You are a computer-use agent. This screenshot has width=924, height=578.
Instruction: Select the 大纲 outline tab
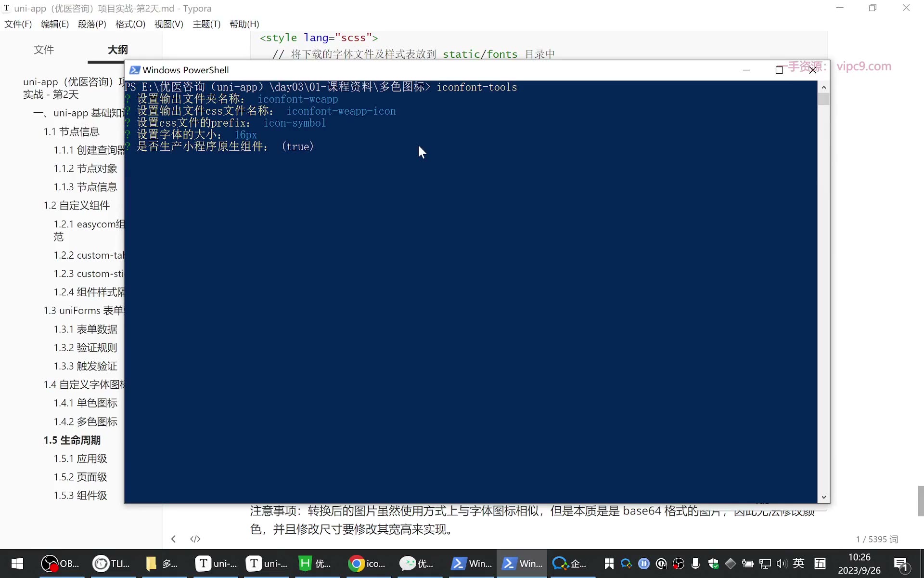pos(118,50)
